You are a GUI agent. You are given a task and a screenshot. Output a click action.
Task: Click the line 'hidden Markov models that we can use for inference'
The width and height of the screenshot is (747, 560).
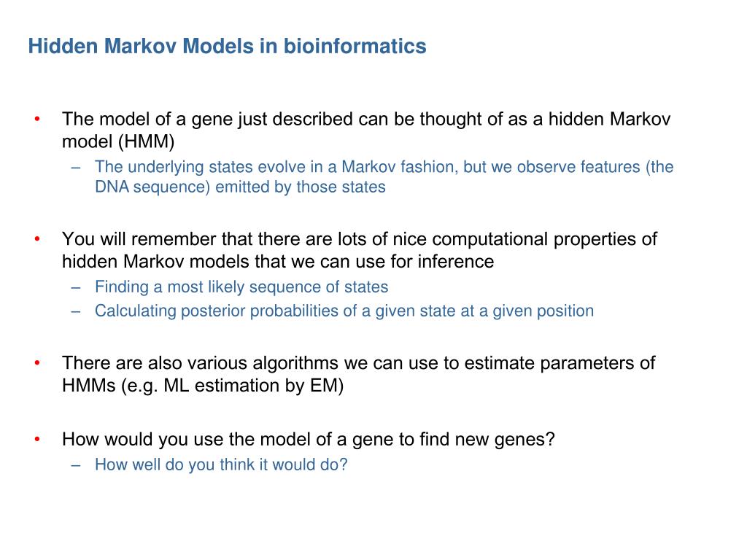pyautogui.click(x=278, y=262)
